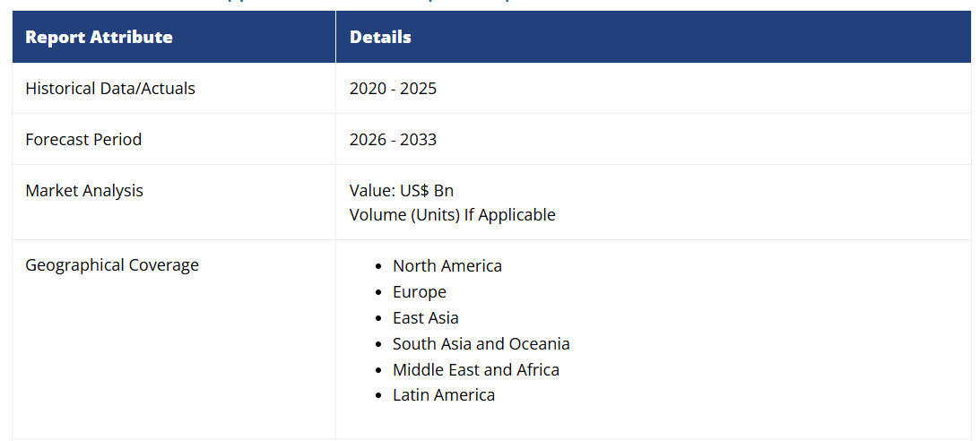Click the bullet beside Latin America

379,396
